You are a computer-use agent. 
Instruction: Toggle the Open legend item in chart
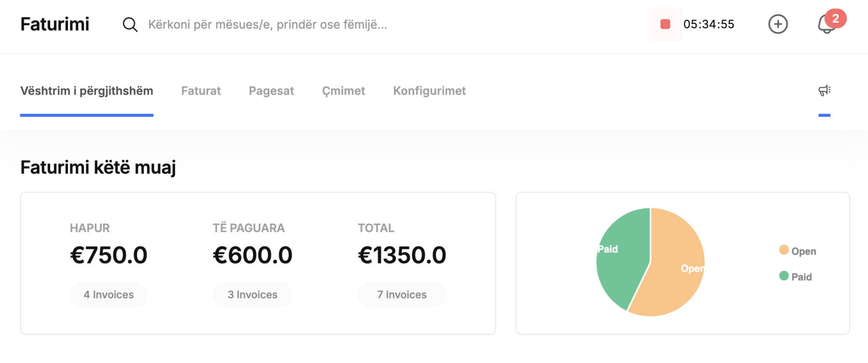[798, 251]
